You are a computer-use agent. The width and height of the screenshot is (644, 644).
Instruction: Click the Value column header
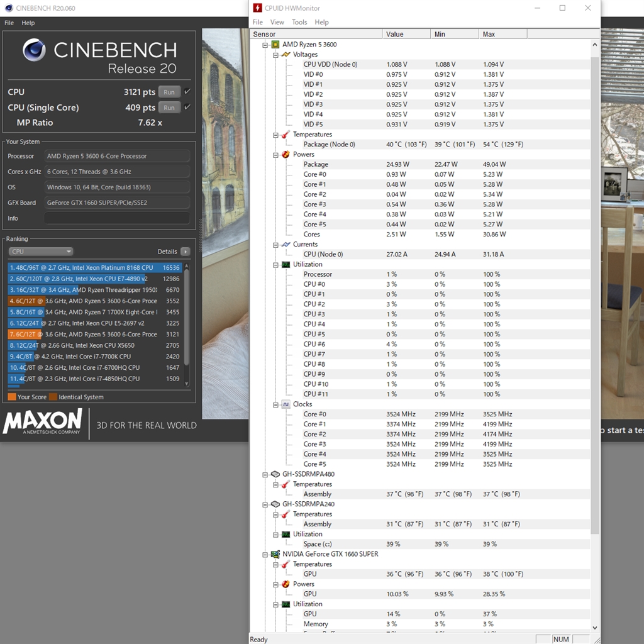tap(406, 34)
